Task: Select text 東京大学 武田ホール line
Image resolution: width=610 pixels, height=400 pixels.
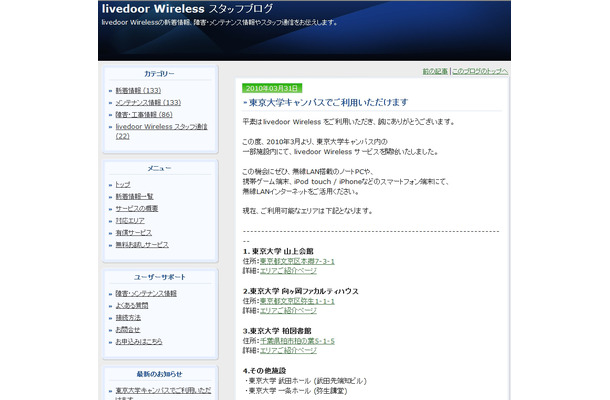Action: (x=306, y=381)
